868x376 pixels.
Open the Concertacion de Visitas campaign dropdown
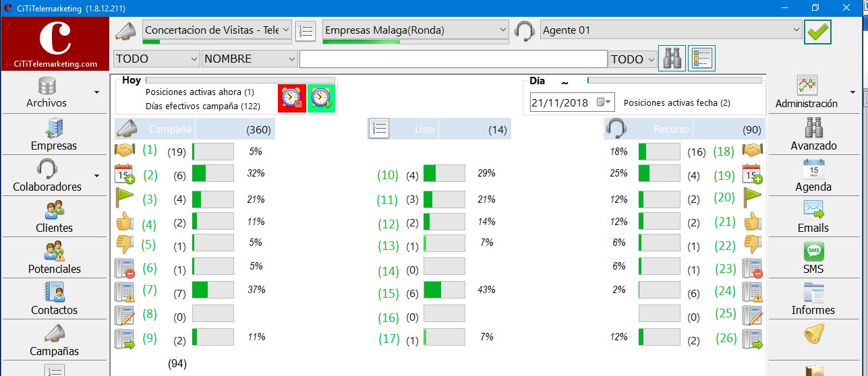[217, 30]
